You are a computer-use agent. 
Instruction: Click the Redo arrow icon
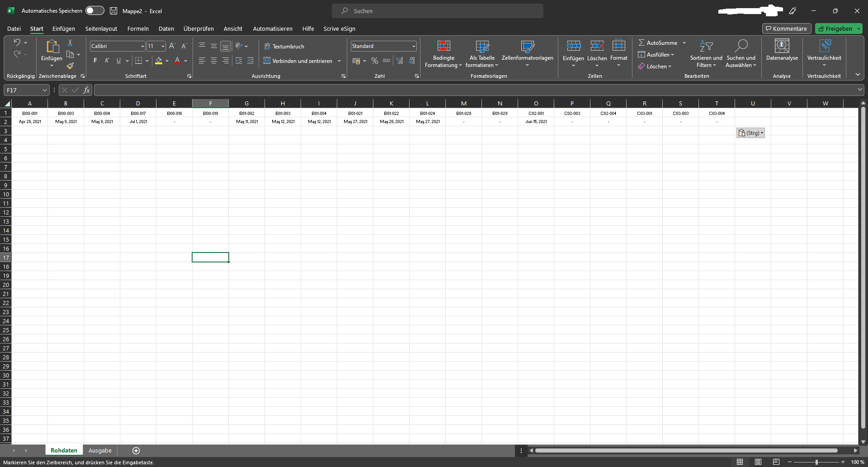(17, 54)
